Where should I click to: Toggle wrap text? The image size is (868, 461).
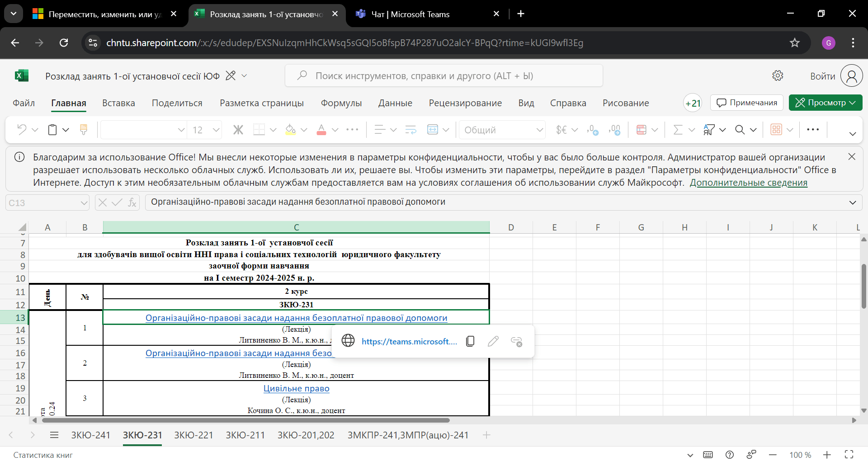(x=411, y=130)
